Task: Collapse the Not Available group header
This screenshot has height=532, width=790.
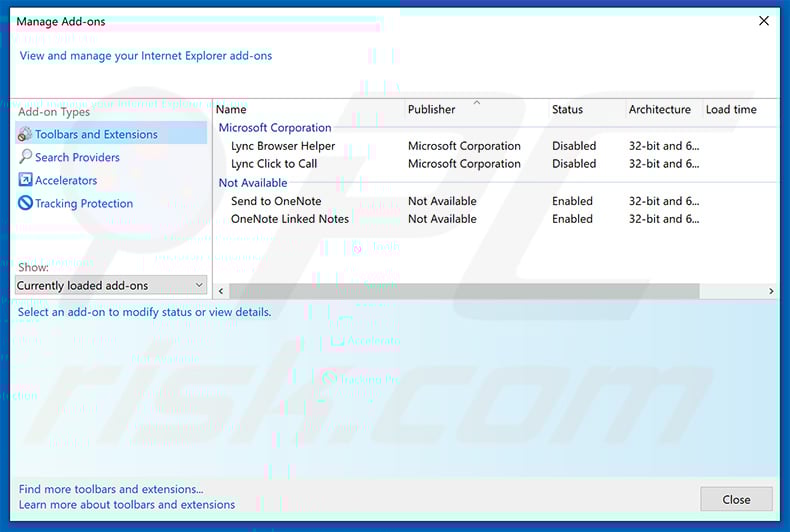Action: click(x=253, y=183)
